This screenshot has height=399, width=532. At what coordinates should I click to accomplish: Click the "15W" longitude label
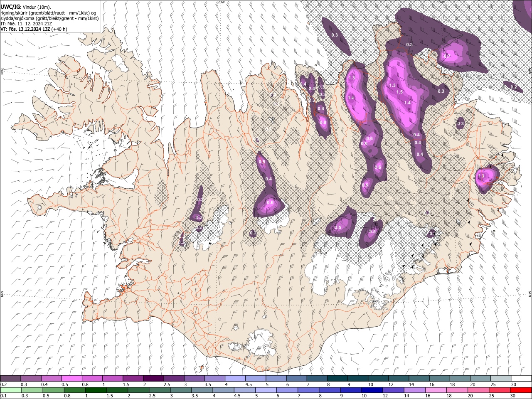point(440,2)
